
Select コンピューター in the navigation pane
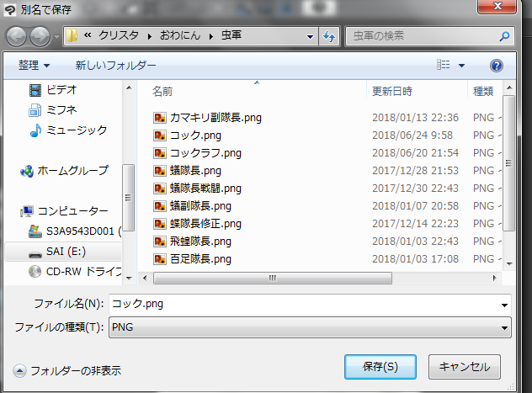tap(72, 211)
